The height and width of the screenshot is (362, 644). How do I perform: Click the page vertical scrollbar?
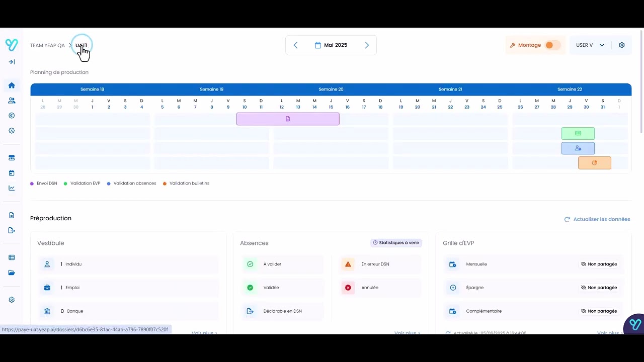[x=641, y=80]
